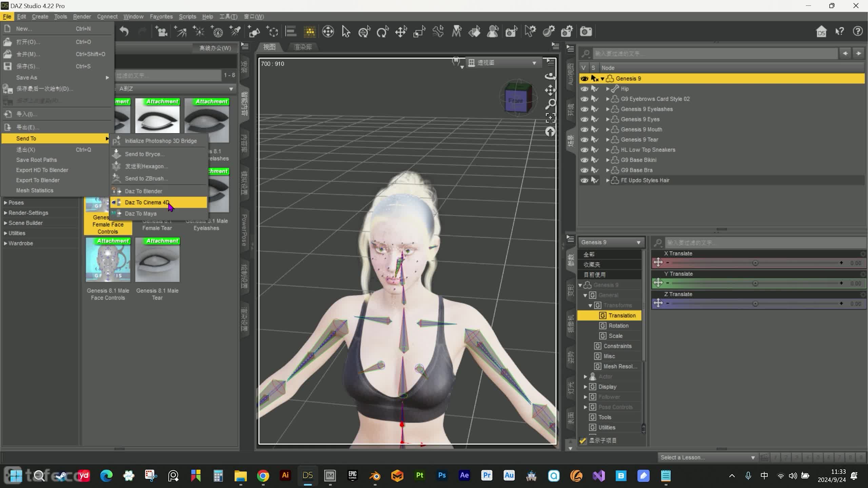This screenshot has height=488, width=868.
Task: Click the viewport pan control icon
Action: click(550, 90)
